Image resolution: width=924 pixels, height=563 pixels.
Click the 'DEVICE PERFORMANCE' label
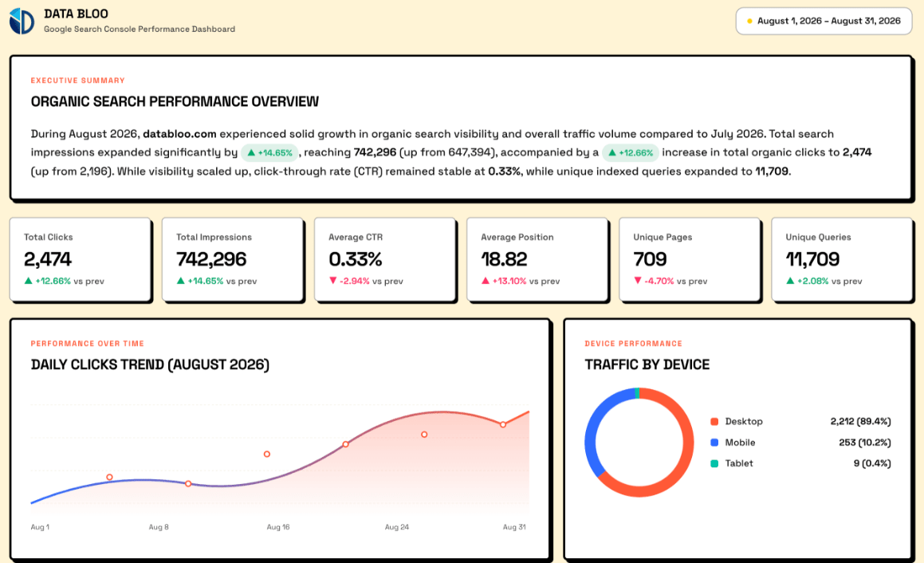pos(634,343)
